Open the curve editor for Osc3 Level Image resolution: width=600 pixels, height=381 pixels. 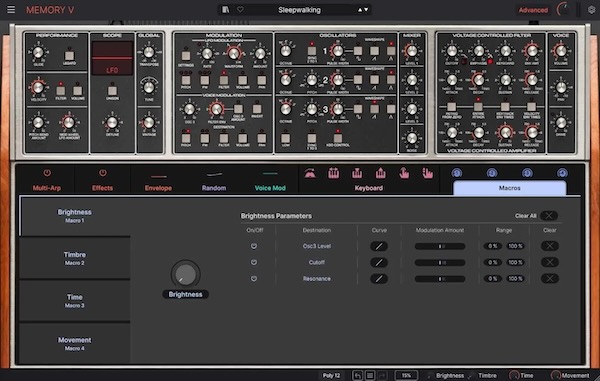(x=379, y=246)
